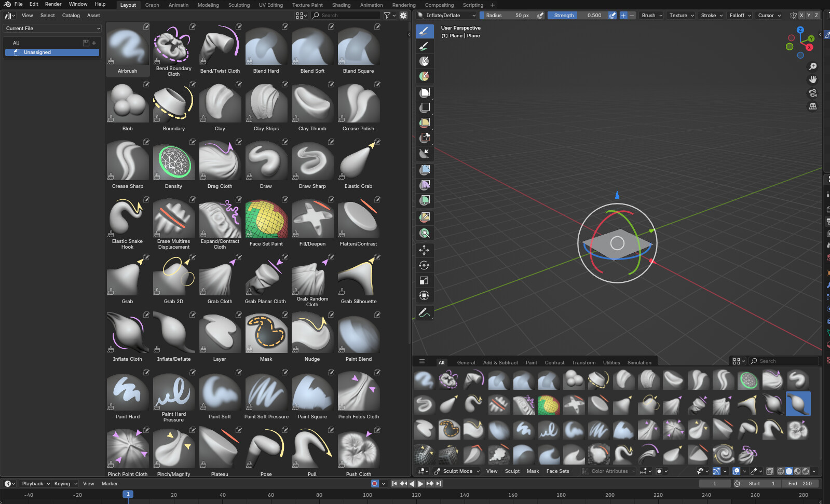Click Color Attributes in the viewport footer
This screenshot has height=504, width=830.
tap(609, 471)
